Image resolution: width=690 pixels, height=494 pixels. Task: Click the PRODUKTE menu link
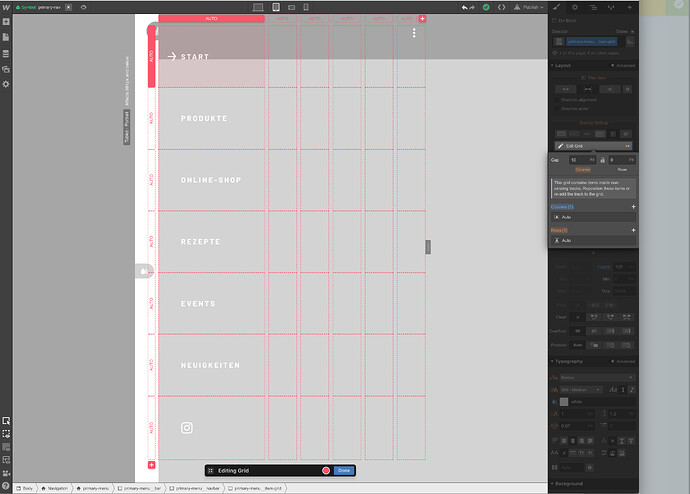coord(204,118)
